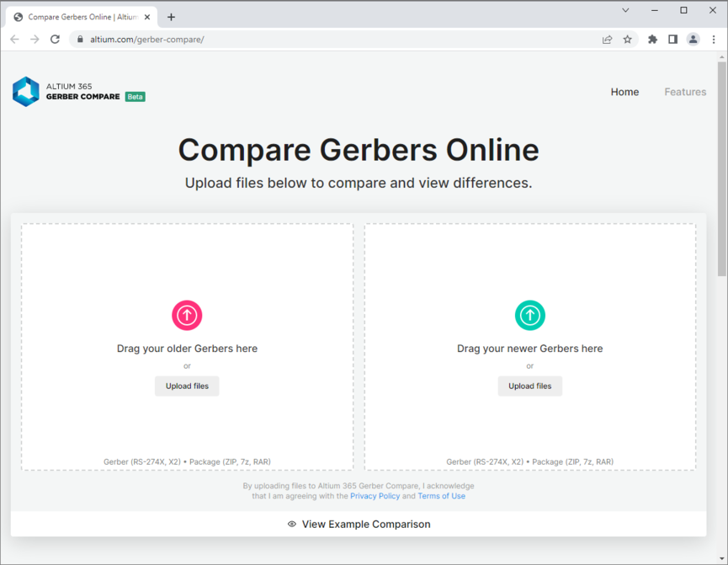Screen dimensions: 728x565
Task: Click the teal upload icon for newer Gerbers
Action: point(529,315)
